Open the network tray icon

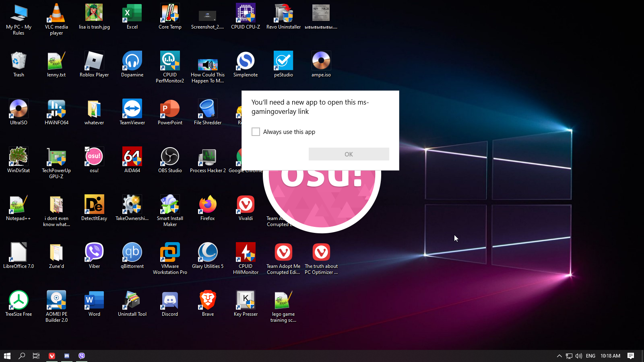tap(569, 356)
